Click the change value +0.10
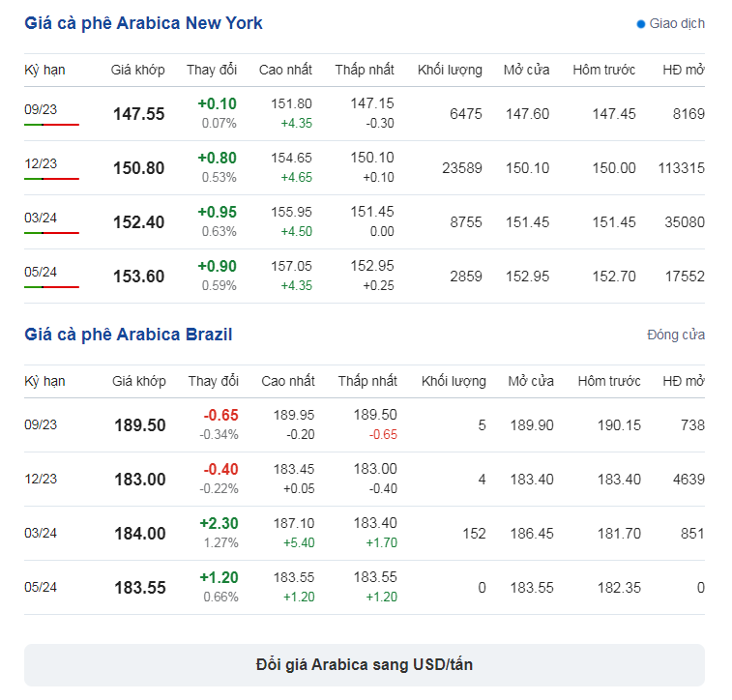This screenshot has height=700, width=732. (x=217, y=103)
